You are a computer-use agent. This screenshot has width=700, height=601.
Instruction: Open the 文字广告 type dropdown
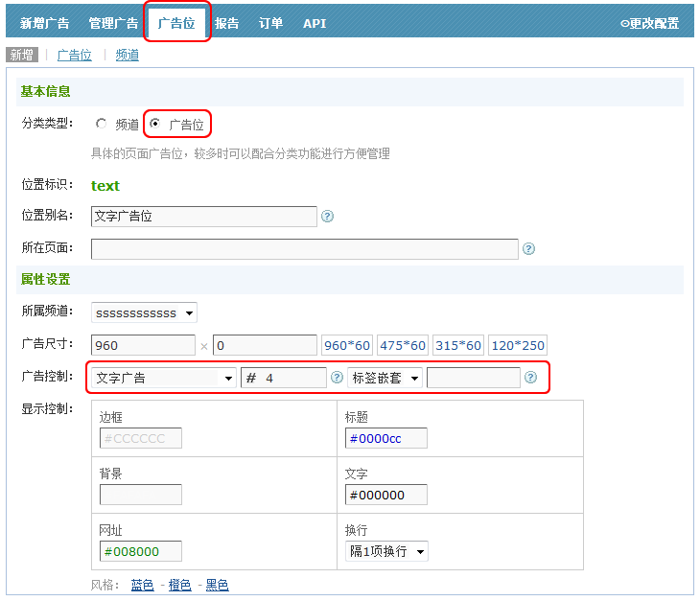pyautogui.click(x=164, y=378)
